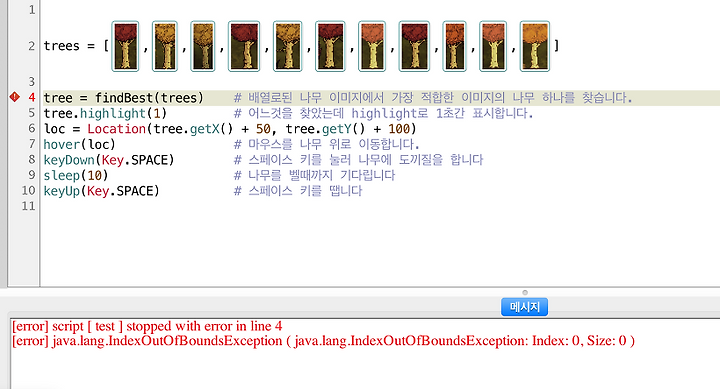Click the '# 스페이스 키를 땝니다' comment
720x389 pixels.
[x=298, y=191]
